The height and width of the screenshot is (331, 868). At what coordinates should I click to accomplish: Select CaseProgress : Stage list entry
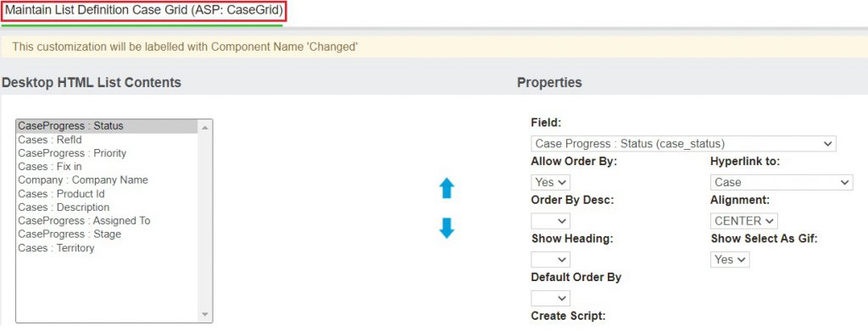coord(108,234)
